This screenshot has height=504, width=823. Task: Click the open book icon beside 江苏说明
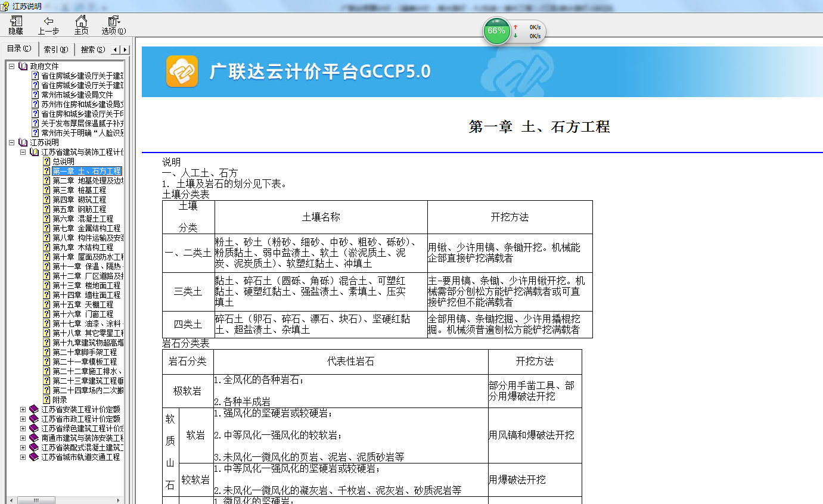point(23,142)
